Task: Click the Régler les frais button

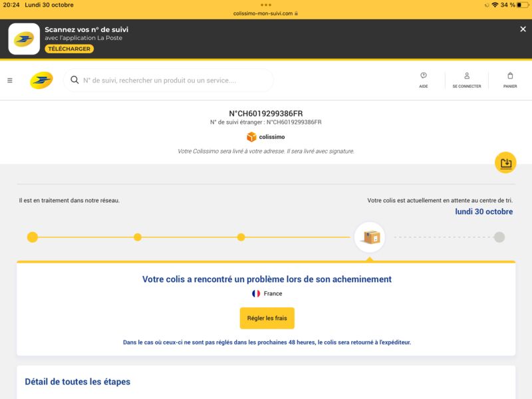Action: (x=267, y=319)
